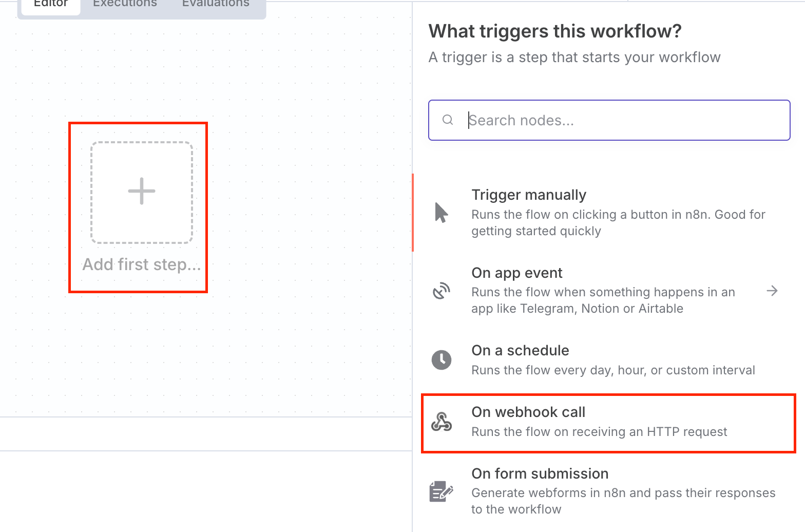Select On app event title

pyautogui.click(x=517, y=273)
